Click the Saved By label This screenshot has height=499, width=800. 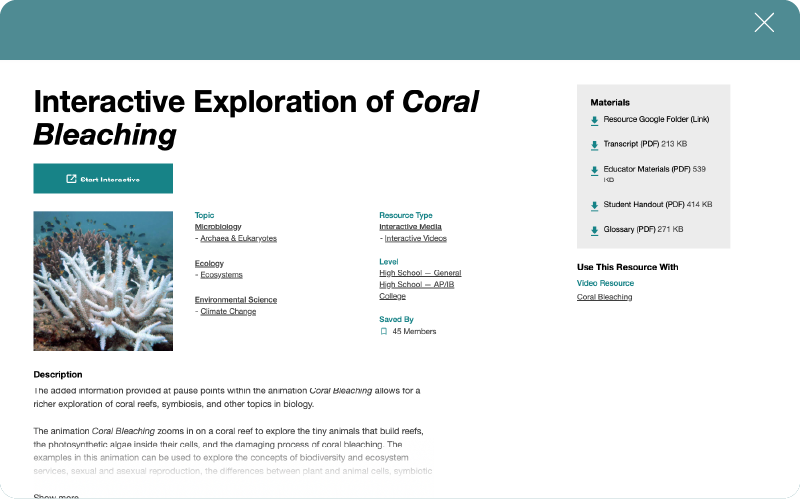396,319
